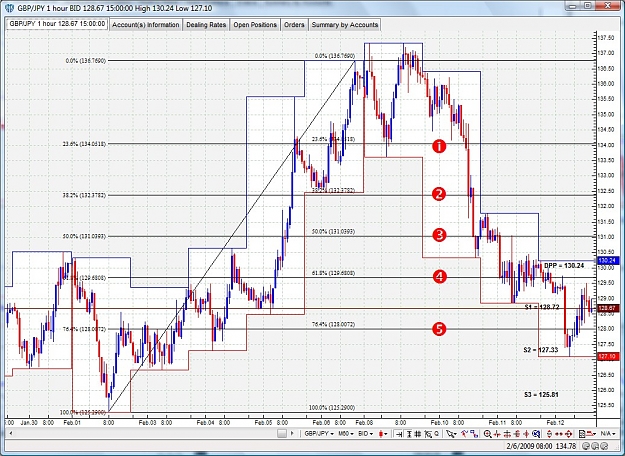
Task: Click the zoom in magnifier icon
Action: coord(487,434)
